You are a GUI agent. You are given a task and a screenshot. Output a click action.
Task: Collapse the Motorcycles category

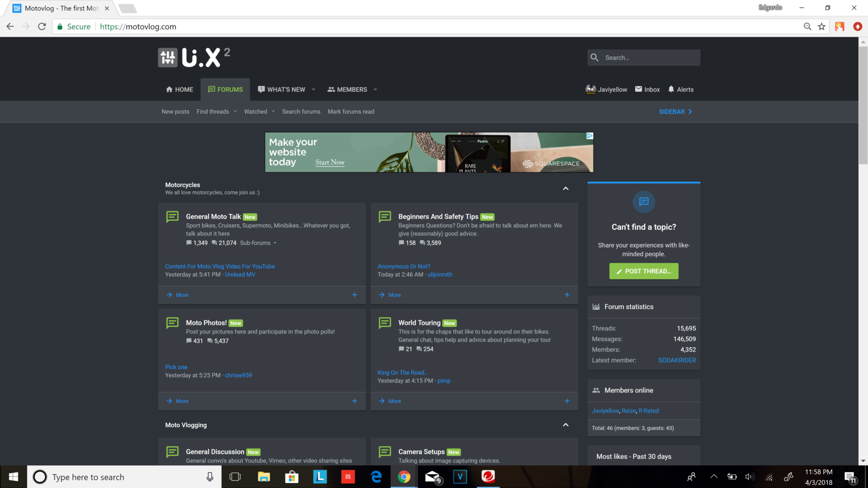tap(566, 189)
